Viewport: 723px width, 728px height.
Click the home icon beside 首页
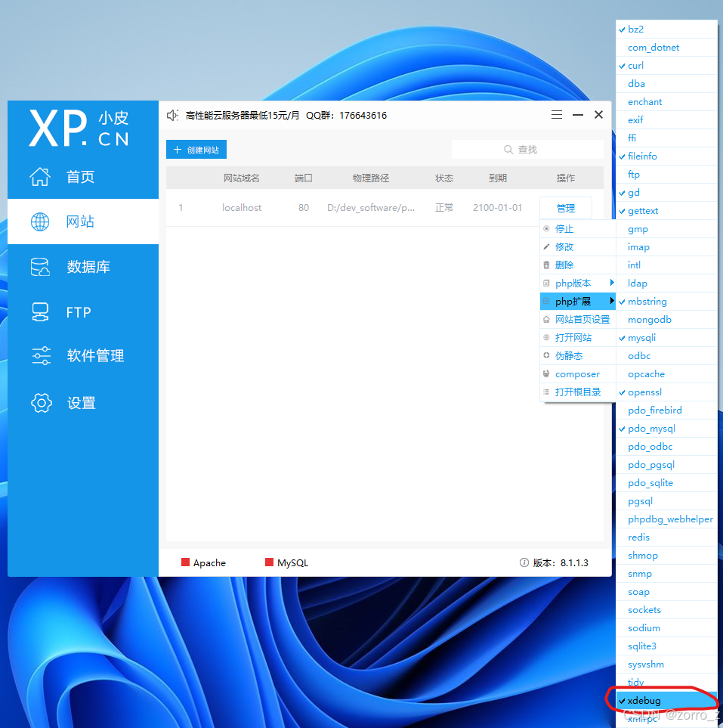click(40, 176)
